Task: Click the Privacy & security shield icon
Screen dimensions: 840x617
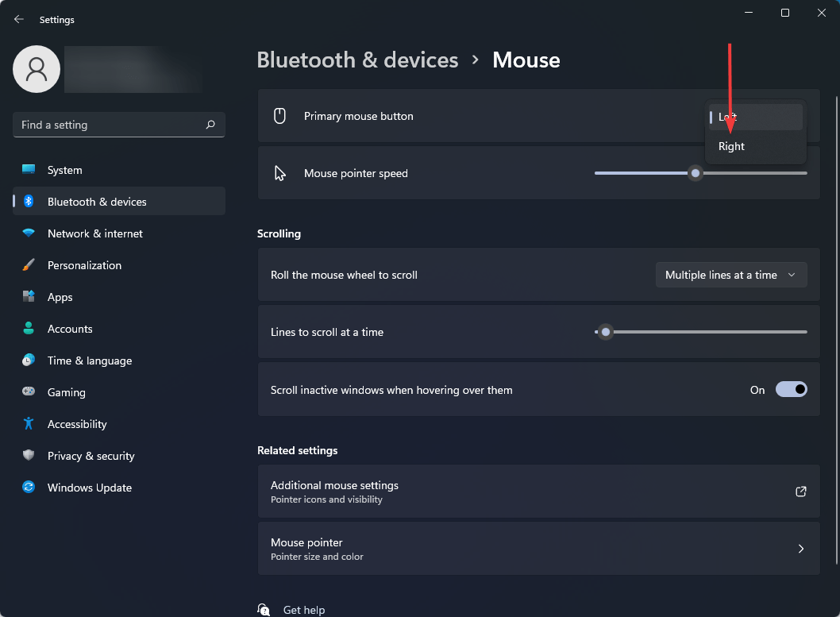Action: (29, 455)
